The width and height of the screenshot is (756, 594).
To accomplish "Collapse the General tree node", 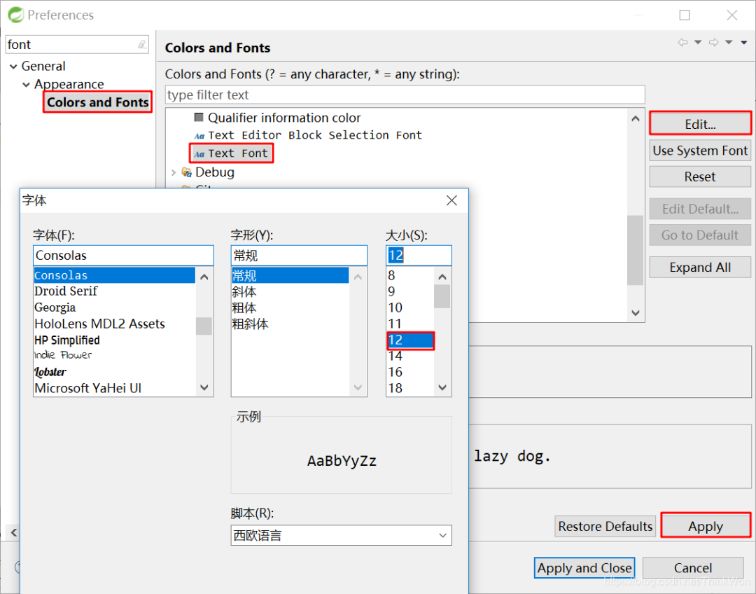I will pos(14,67).
